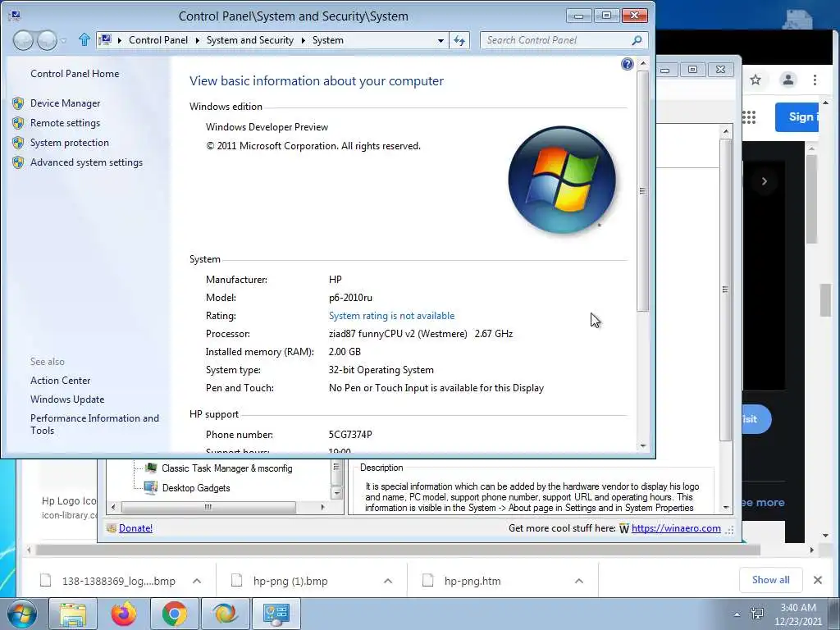This screenshot has height=630, width=840.
Task: Select System breadcrumb segment
Action: pos(328,40)
